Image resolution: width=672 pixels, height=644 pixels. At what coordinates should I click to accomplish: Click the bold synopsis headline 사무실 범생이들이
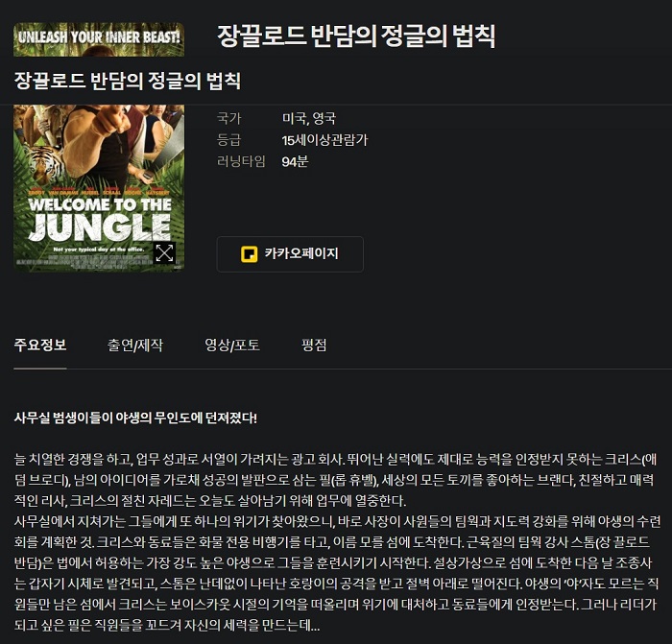click(x=135, y=417)
